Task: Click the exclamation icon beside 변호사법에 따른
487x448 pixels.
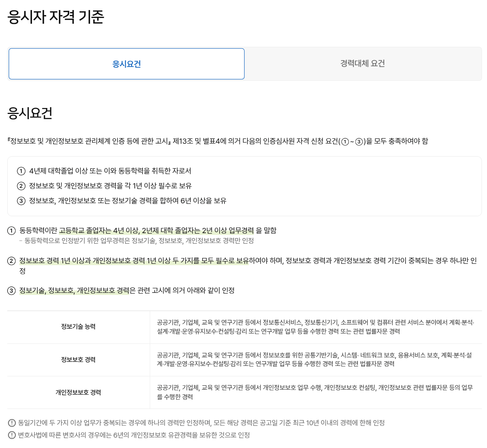Action: pos(12,435)
